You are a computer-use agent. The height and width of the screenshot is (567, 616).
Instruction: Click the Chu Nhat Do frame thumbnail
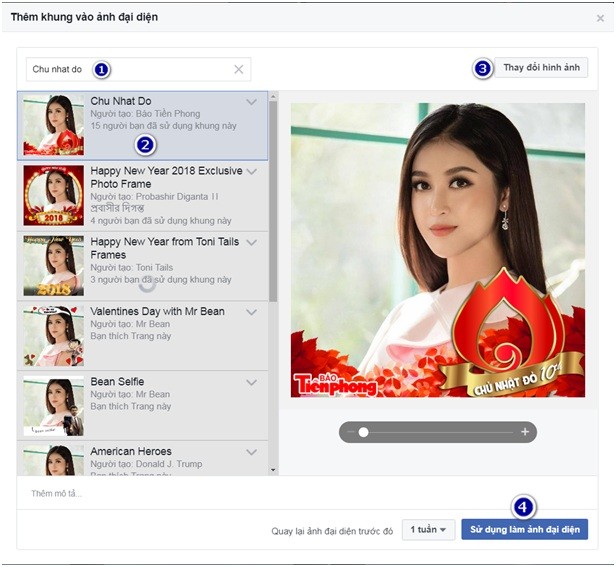(53, 125)
